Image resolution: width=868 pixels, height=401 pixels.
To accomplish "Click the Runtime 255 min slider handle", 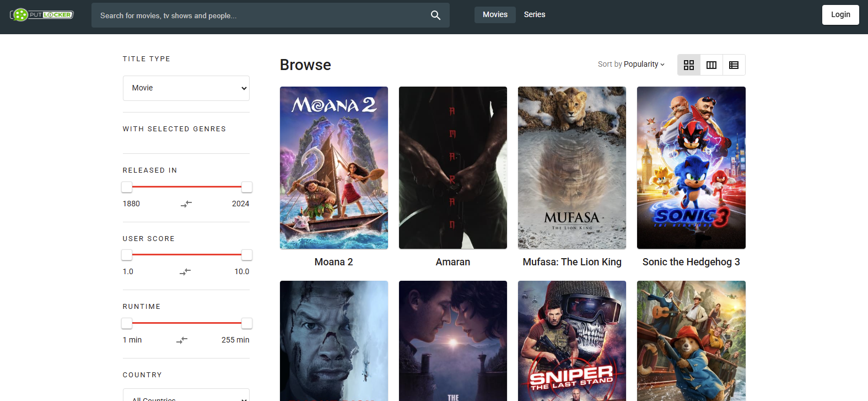I will click(247, 323).
